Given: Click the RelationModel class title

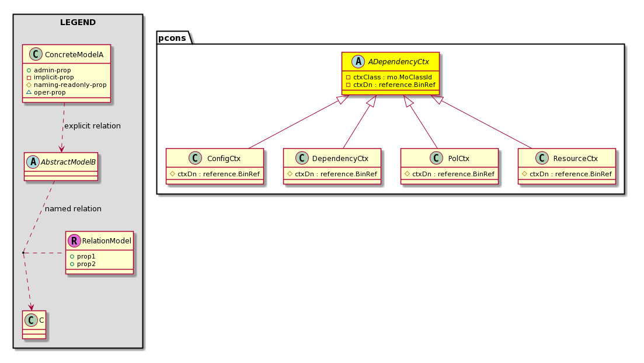Looking at the screenshot, I should click(x=107, y=241).
